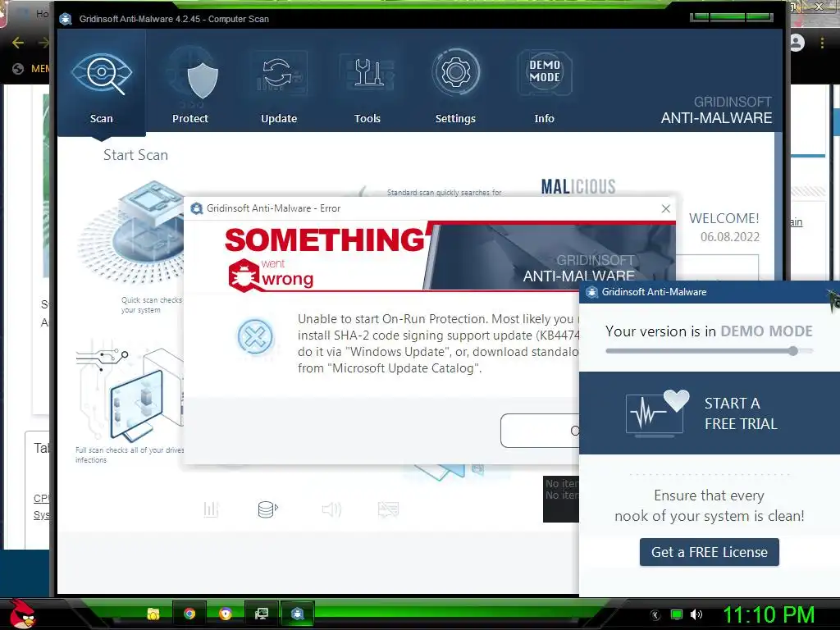
Task: Click the heartbeat monitor trial icon
Action: coord(657,413)
